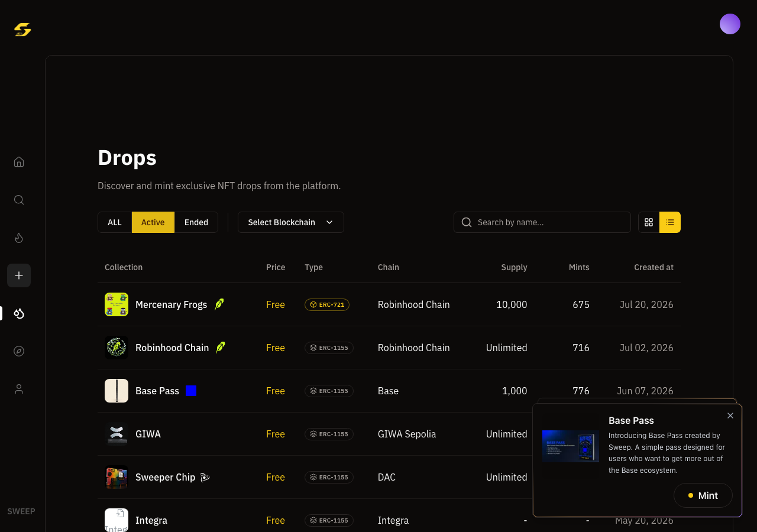This screenshot has height=532, width=757.
Task: Show ALL drops tab
Action: [x=115, y=222]
